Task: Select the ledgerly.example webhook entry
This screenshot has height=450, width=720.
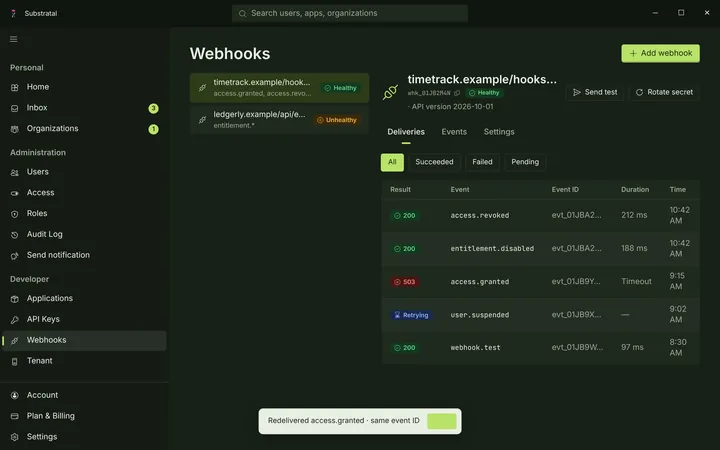Action: (279, 120)
